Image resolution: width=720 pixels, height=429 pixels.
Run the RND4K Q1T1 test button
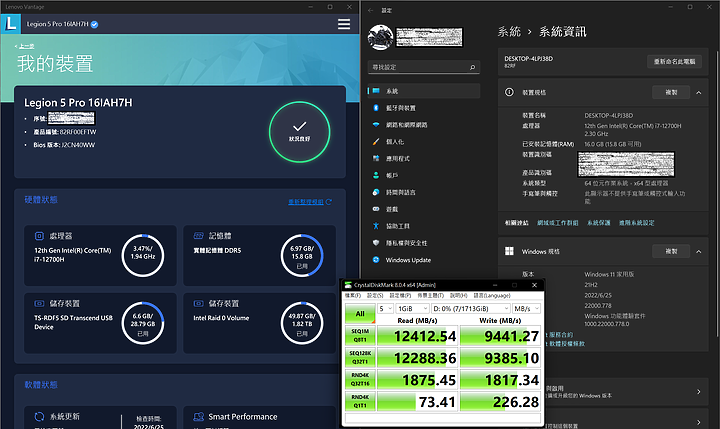click(x=360, y=401)
